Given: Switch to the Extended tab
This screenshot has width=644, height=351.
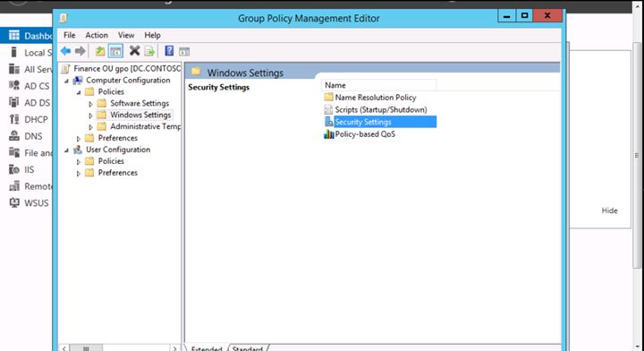Looking at the screenshot, I should (207, 348).
